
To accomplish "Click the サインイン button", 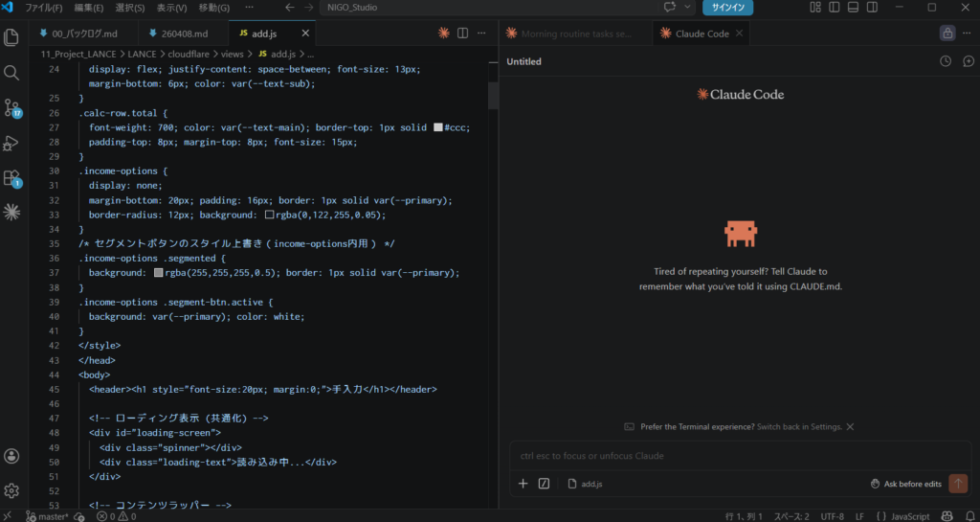I will (x=727, y=8).
